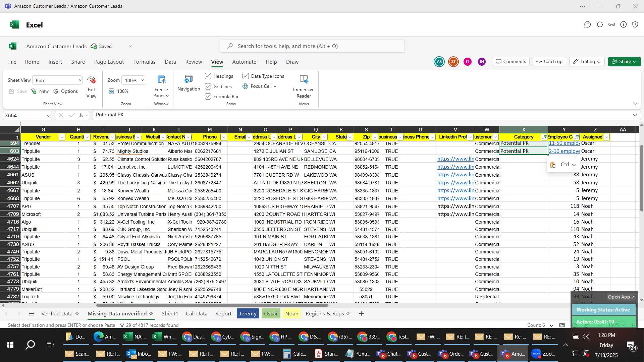
Task: Click the Exit View icon
Action: coord(91,80)
